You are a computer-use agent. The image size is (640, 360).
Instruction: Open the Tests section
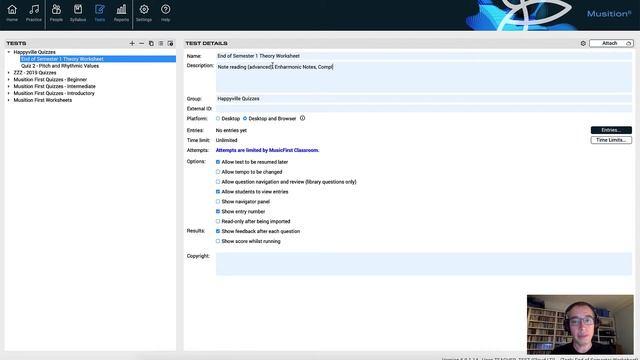[x=100, y=13]
